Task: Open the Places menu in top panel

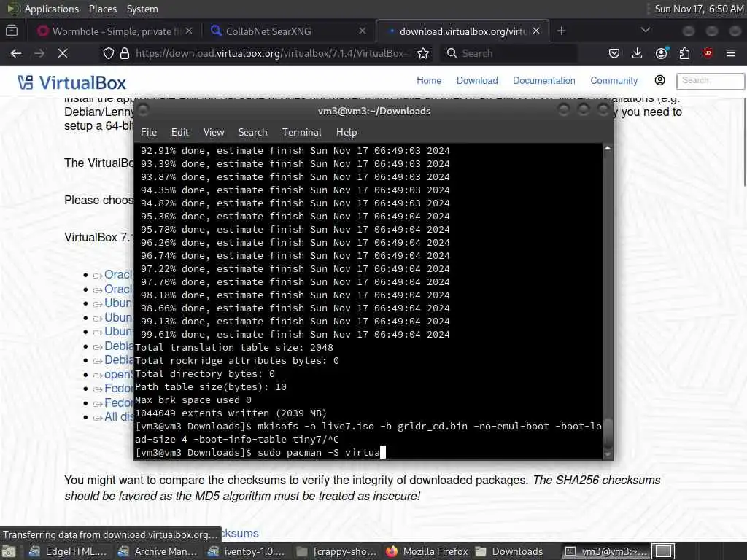Action: tap(102, 9)
